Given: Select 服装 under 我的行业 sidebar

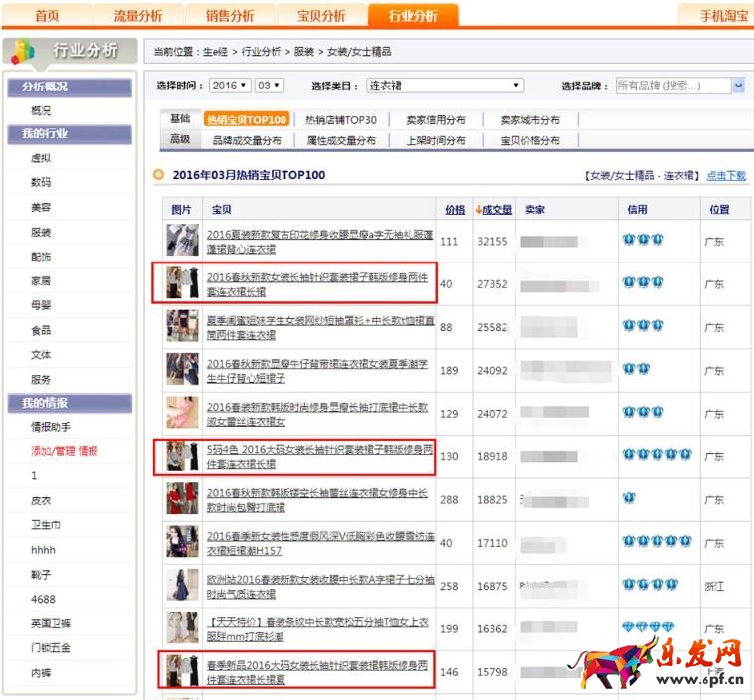Looking at the screenshot, I should (41, 232).
